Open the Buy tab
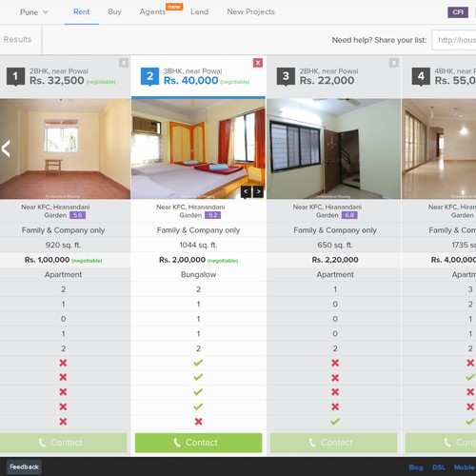Viewport: 476px width, 476px height. (114, 11)
